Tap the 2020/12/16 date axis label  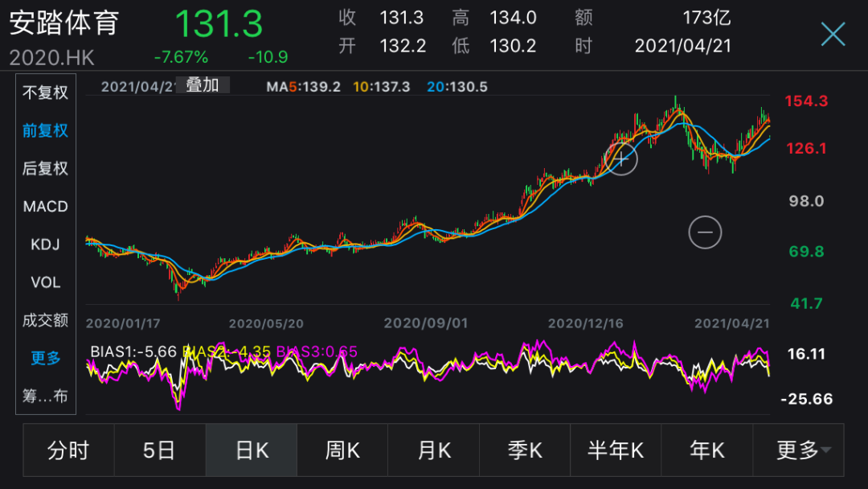pos(585,323)
